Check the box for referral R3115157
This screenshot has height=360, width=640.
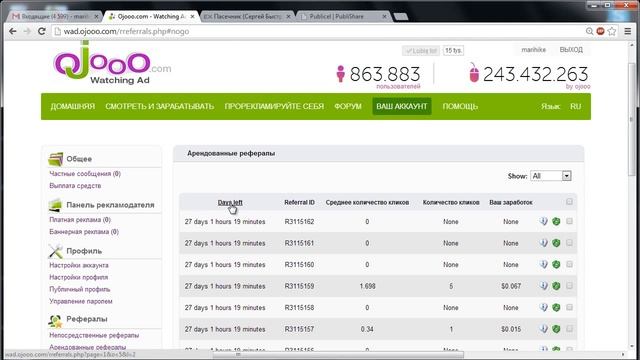click(569, 329)
